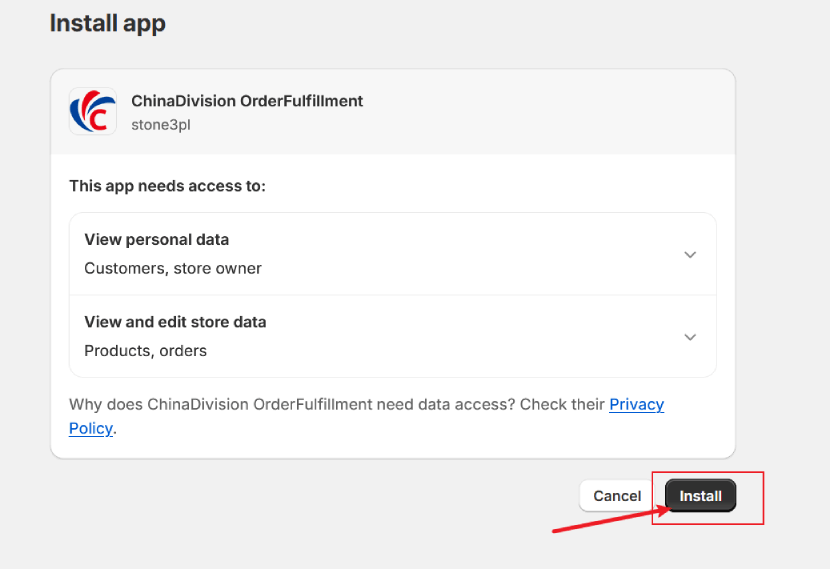Image resolution: width=830 pixels, height=569 pixels.
Task: Click the Install button
Action: click(x=700, y=496)
